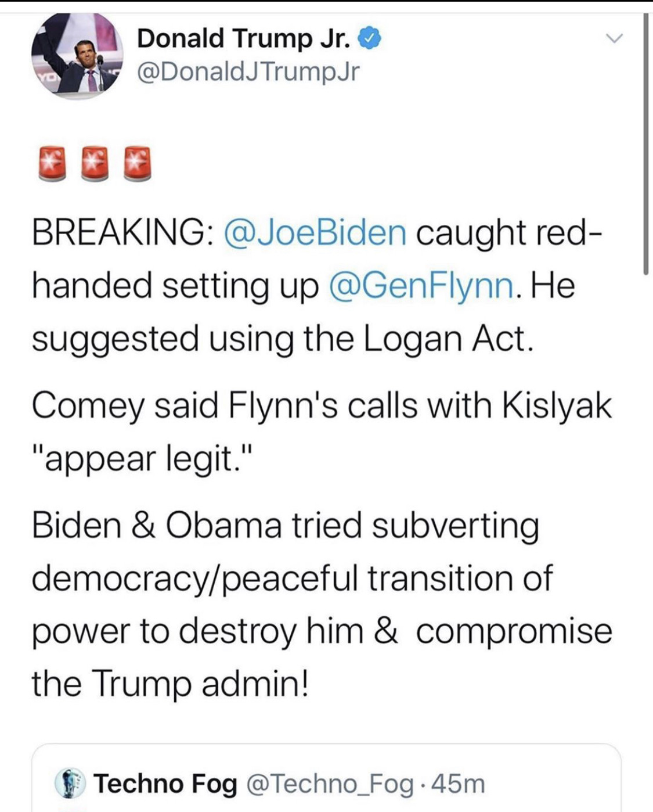Open the Donald Trump Jr. display name
The width and height of the screenshot is (653, 812).
click(243, 38)
